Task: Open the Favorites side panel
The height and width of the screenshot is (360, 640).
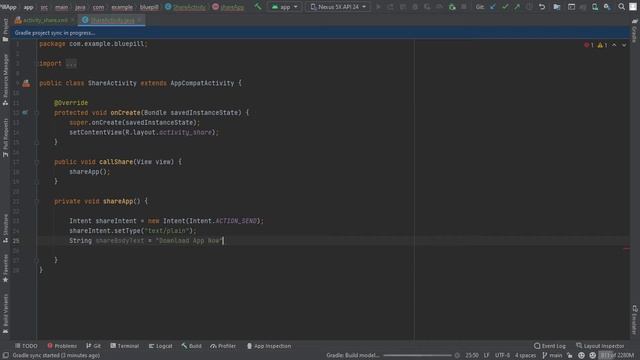Action: tap(5, 268)
